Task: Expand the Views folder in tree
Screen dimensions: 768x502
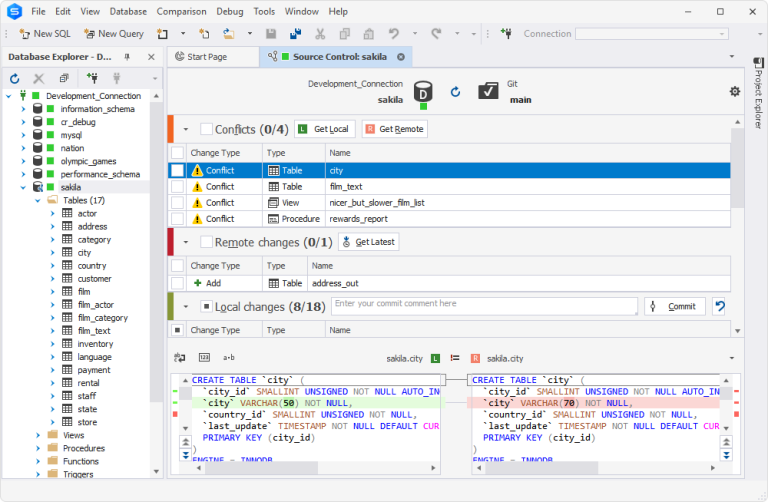Action: [38, 435]
